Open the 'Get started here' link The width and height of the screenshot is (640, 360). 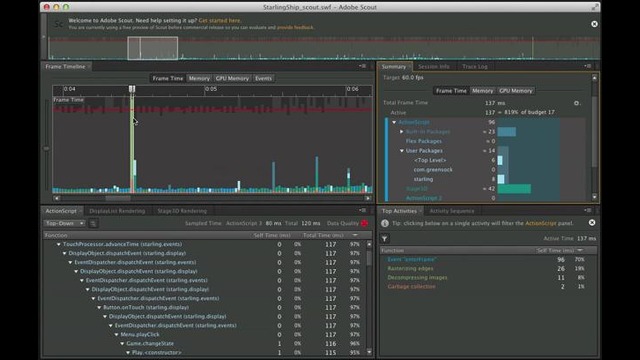pos(220,20)
